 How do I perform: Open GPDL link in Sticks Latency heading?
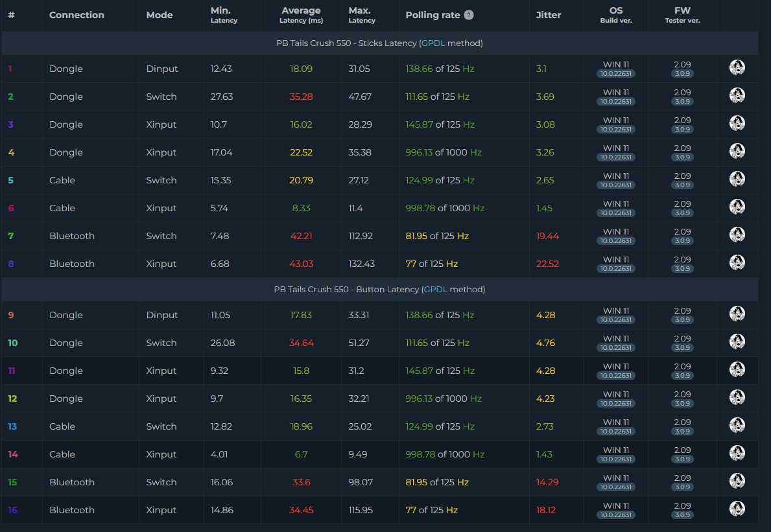point(433,43)
